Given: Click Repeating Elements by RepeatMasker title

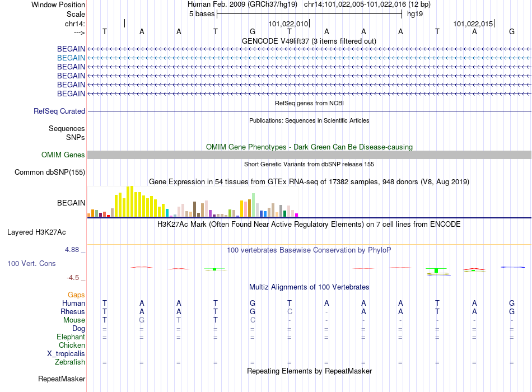Looking at the screenshot, I should click(x=310, y=371).
